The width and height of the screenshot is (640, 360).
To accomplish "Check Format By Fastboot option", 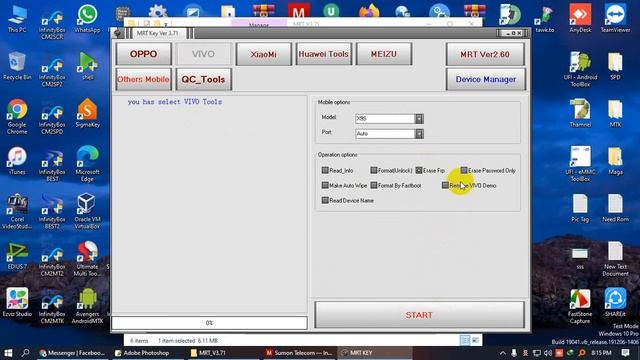I will [x=373, y=185].
